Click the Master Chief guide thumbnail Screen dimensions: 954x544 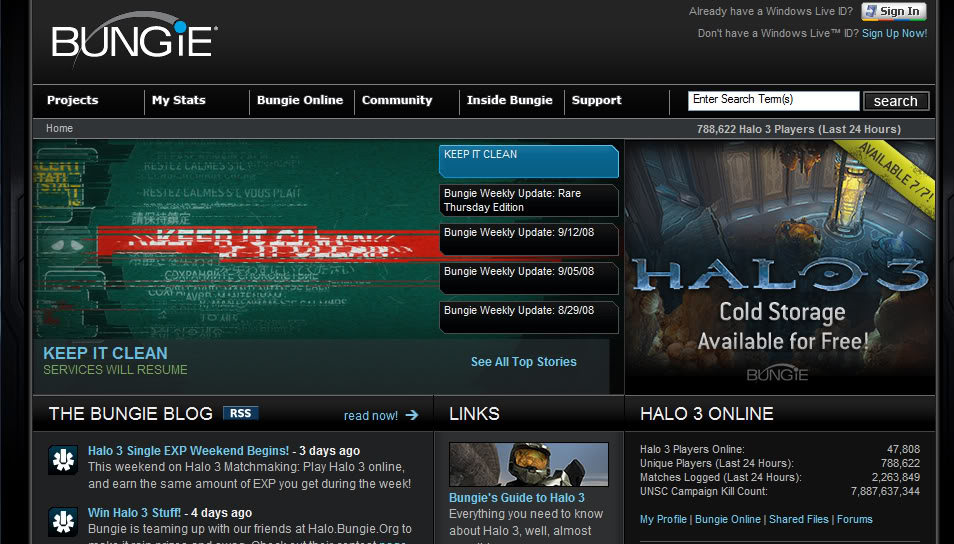tap(528, 464)
